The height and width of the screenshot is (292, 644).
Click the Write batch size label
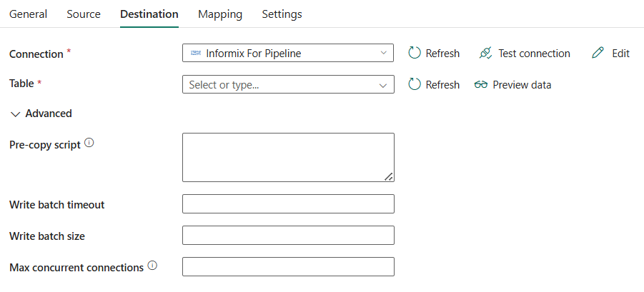coord(47,236)
